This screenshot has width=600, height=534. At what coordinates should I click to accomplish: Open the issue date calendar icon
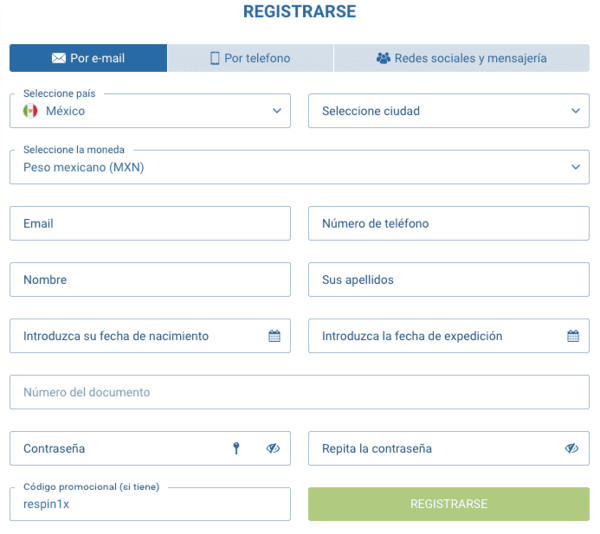(573, 336)
